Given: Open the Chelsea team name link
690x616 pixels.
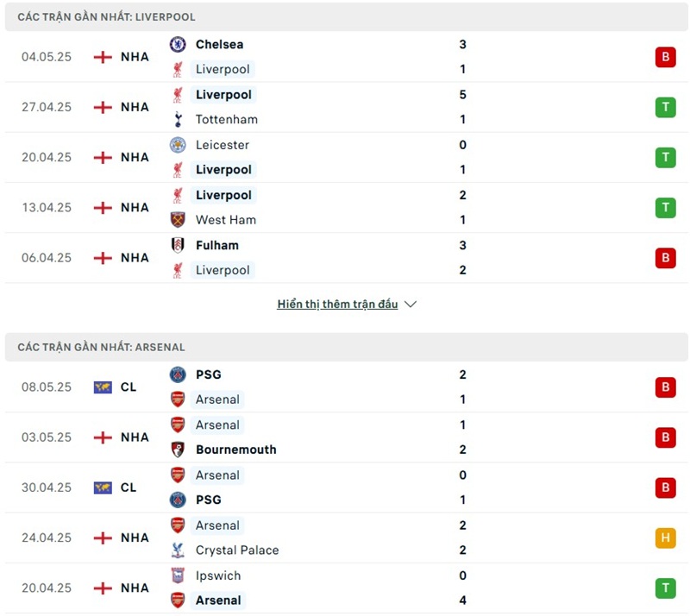Looking at the screenshot, I should click(219, 44).
